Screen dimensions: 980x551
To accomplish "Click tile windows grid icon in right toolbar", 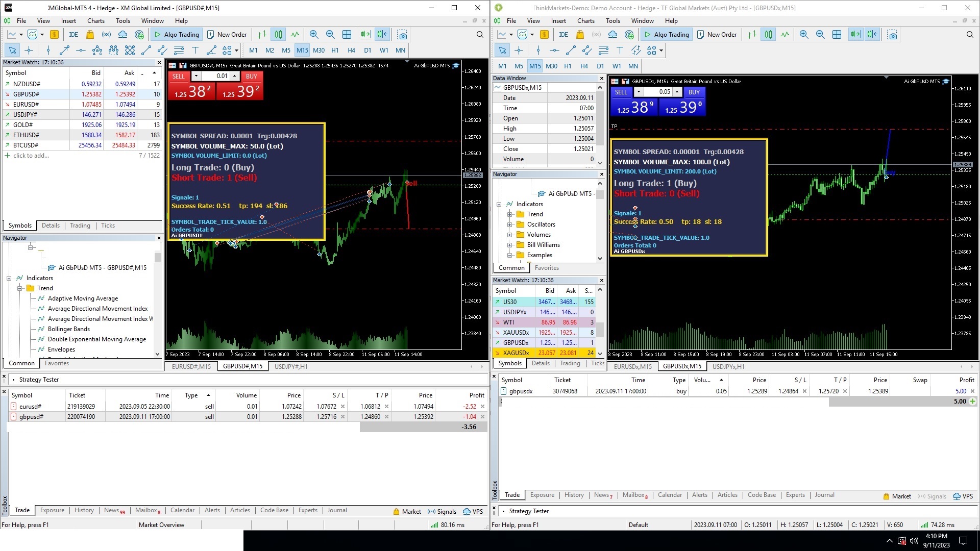I will (837, 35).
